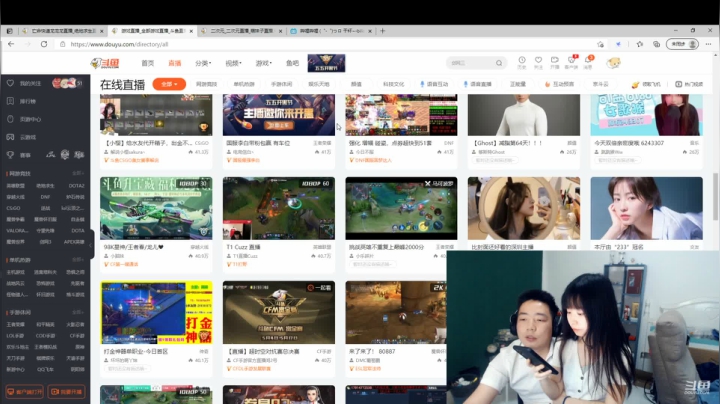Image resolution: width=720 pixels, height=404 pixels.
Task: Expand 全部 next to 单机热游 sidebar section
Action: [x=78, y=259]
